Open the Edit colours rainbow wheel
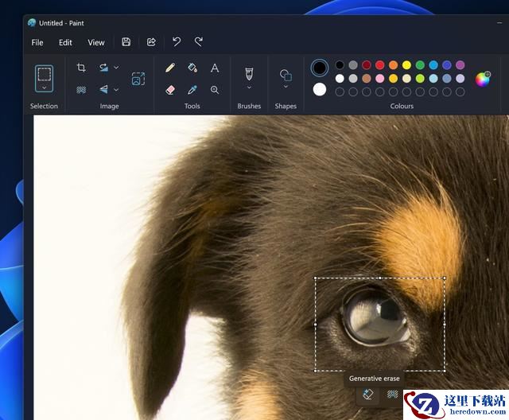 tap(483, 79)
